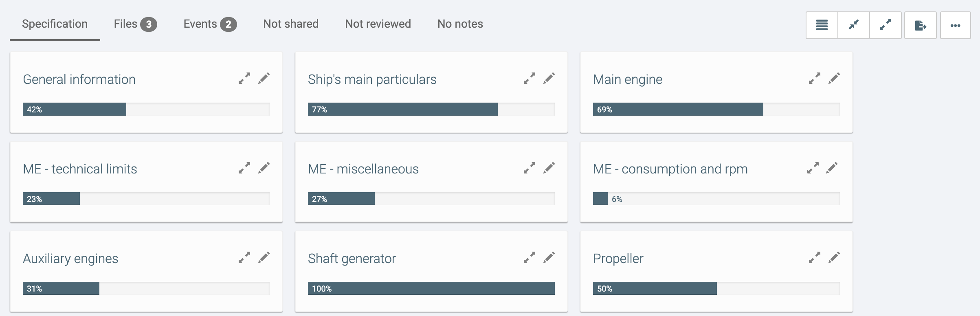This screenshot has height=316, width=980.
Task: Edit the Propeller card details
Action: coord(834,257)
